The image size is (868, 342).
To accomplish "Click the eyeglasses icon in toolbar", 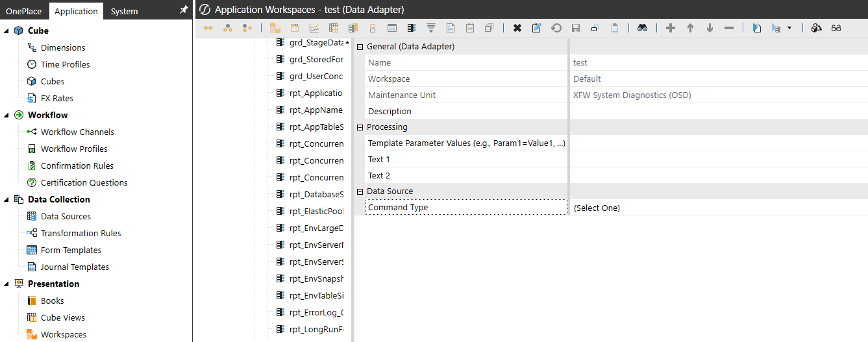I will (x=836, y=28).
